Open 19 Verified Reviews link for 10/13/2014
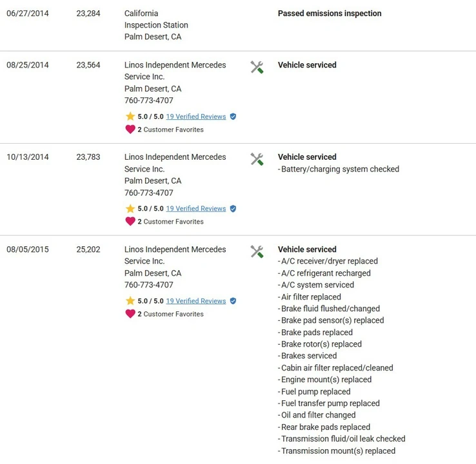Viewport: 476px width, 464px height. click(196, 209)
